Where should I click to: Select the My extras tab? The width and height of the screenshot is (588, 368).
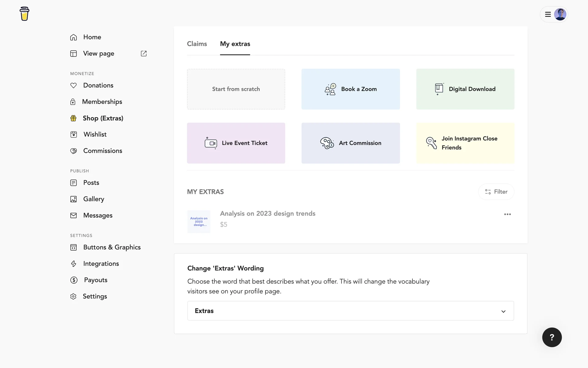235,44
